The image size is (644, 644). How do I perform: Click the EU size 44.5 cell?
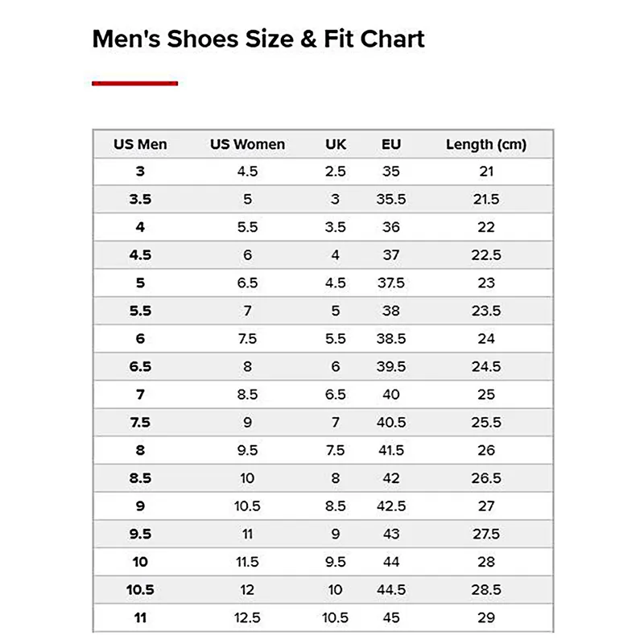(391, 590)
